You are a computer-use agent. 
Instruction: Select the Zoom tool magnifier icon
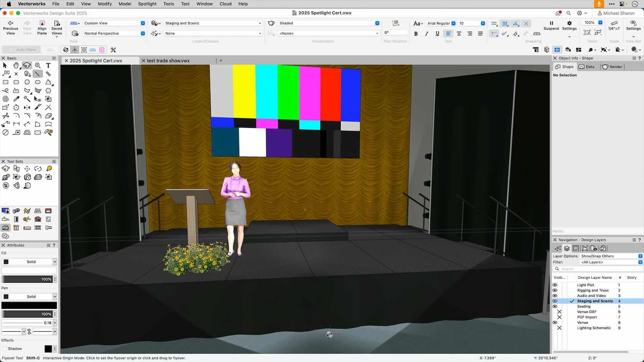(x=38, y=66)
